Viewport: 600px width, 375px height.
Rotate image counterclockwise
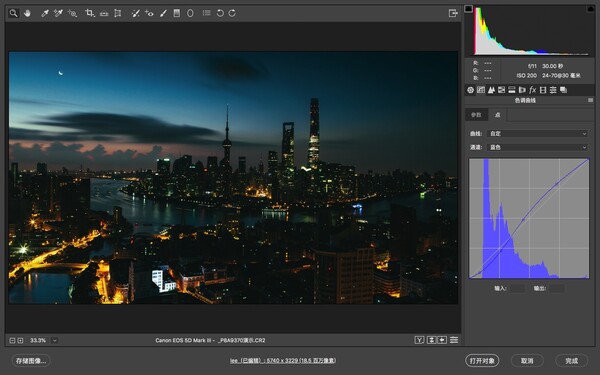[220, 13]
